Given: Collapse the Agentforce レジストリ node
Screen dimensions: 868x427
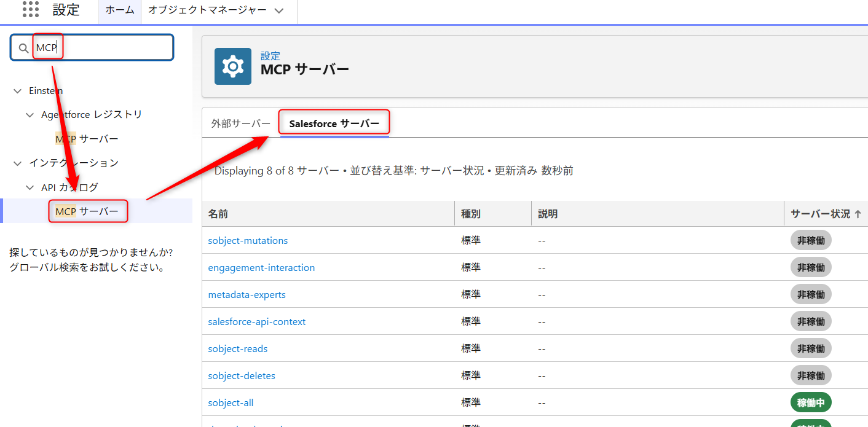Looking at the screenshot, I should pyautogui.click(x=30, y=115).
